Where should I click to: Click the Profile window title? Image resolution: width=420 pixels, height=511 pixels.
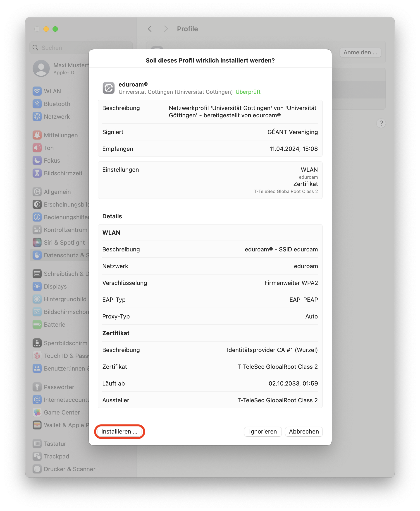[x=187, y=29]
